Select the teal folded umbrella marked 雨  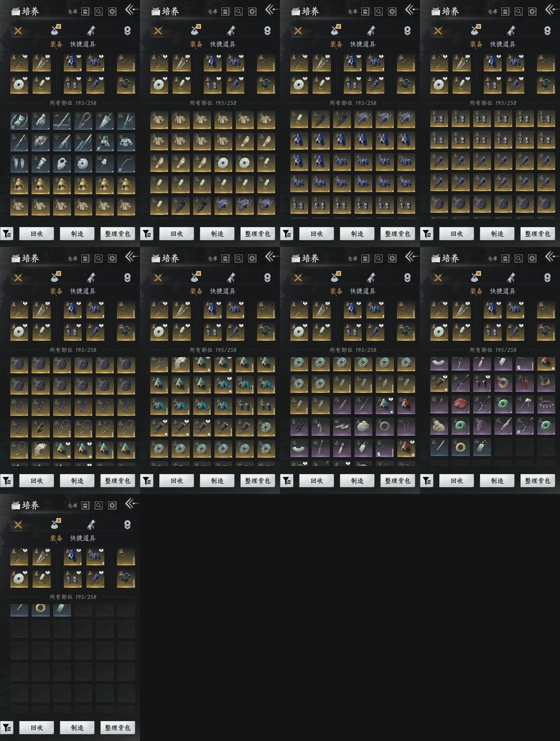tap(105, 121)
